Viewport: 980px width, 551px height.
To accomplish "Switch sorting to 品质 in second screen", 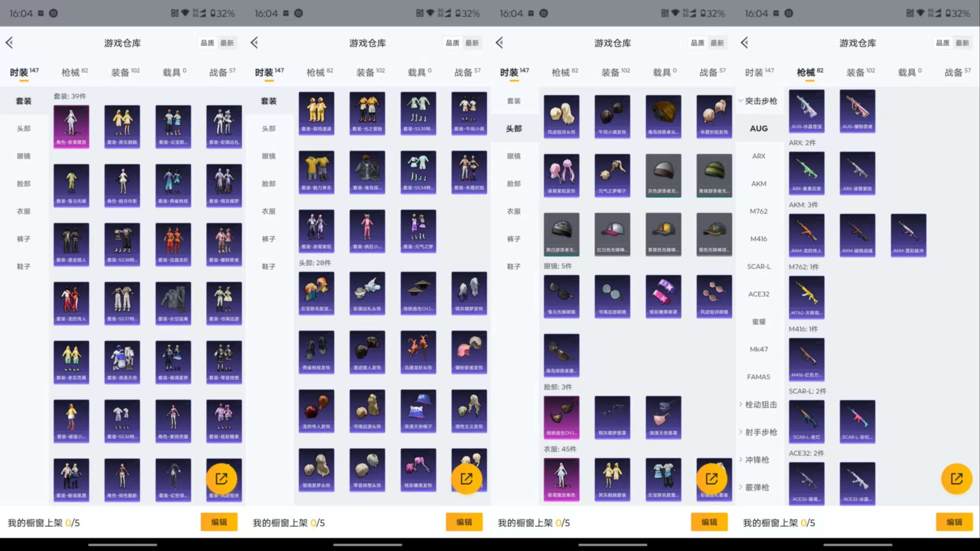I will pyautogui.click(x=452, y=43).
